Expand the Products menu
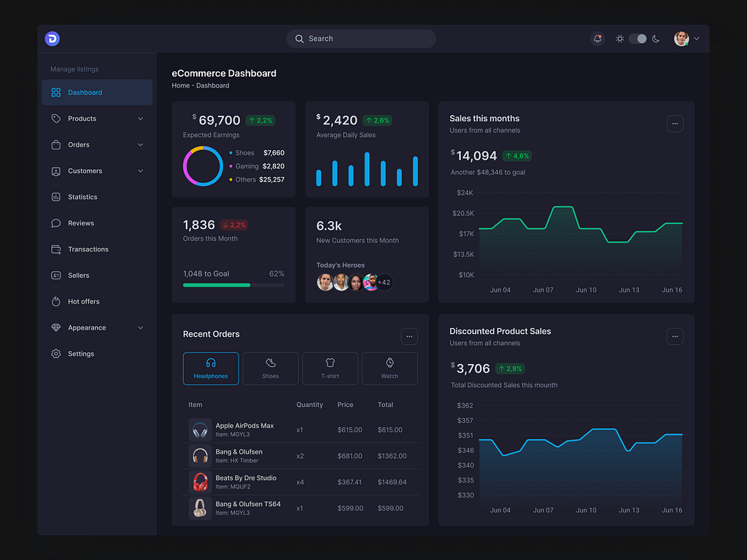 tap(141, 118)
